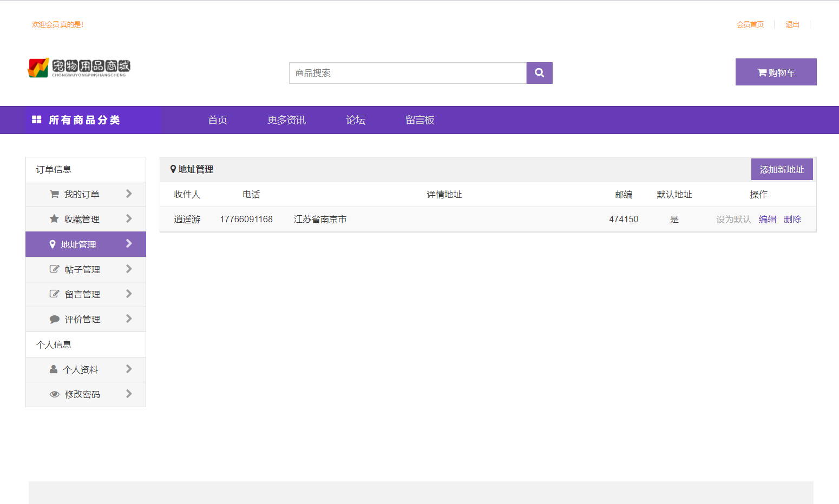839x504 pixels.
Task: Click the 详情地址 column header
Action: (x=444, y=194)
